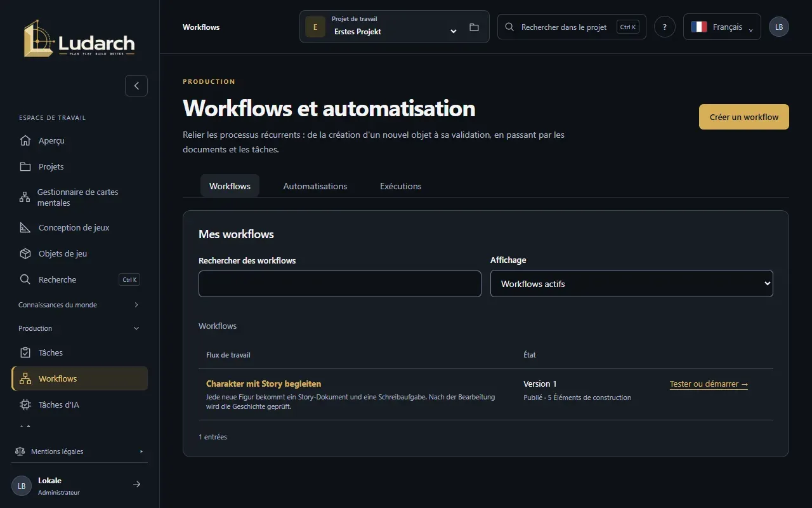Open Tâches d'IA in the sidebar
812x508 pixels.
pos(79,404)
